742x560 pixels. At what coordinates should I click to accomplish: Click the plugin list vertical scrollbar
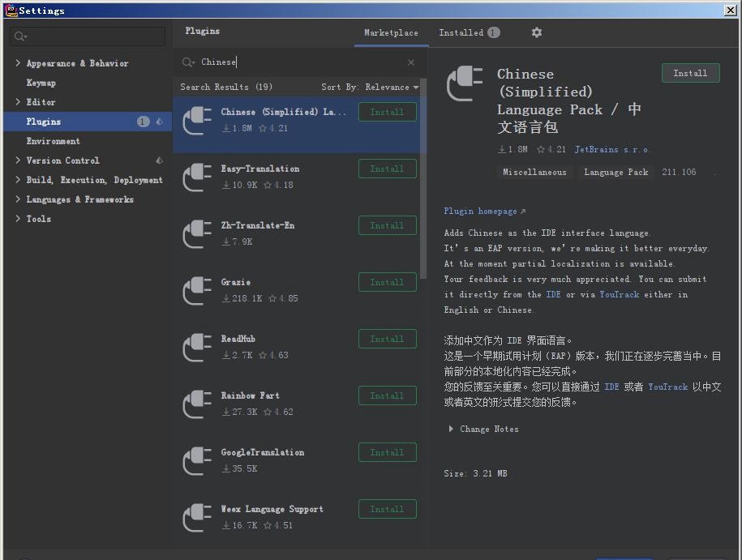coord(423,180)
